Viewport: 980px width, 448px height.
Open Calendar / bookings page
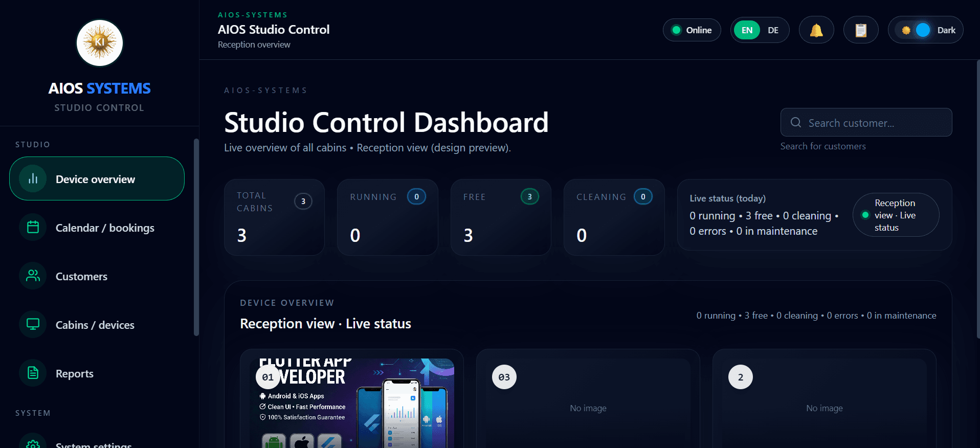pyautogui.click(x=97, y=227)
